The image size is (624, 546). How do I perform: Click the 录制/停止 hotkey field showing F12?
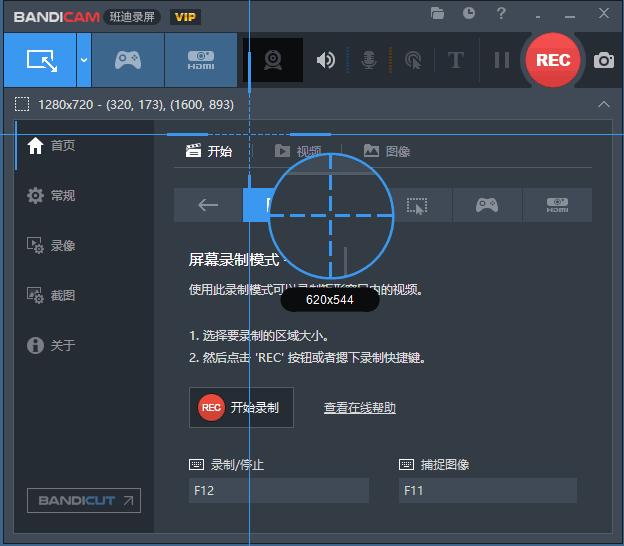[x=278, y=490]
